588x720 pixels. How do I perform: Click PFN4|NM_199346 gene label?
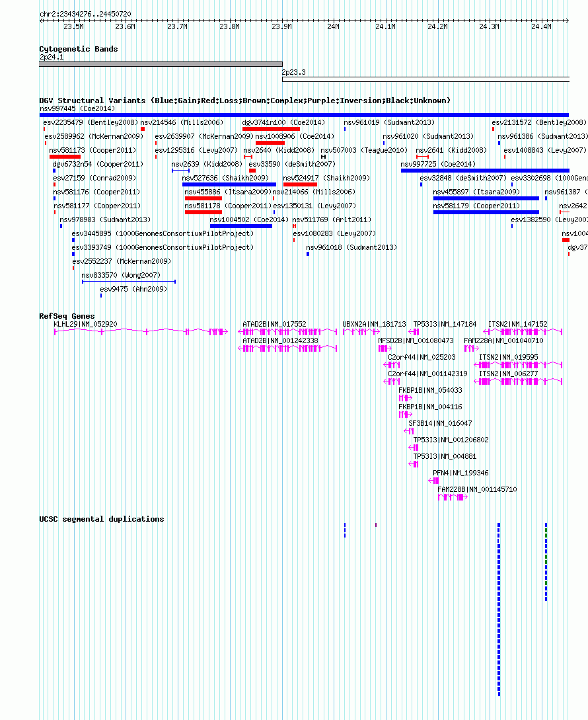click(x=461, y=473)
